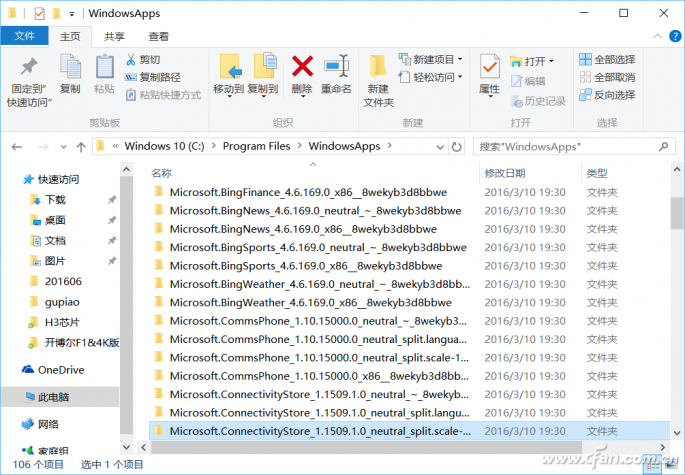The image size is (685, 475).
Task: Click the Delete (删除) red X icon
Action: click(x=302, y=66)
